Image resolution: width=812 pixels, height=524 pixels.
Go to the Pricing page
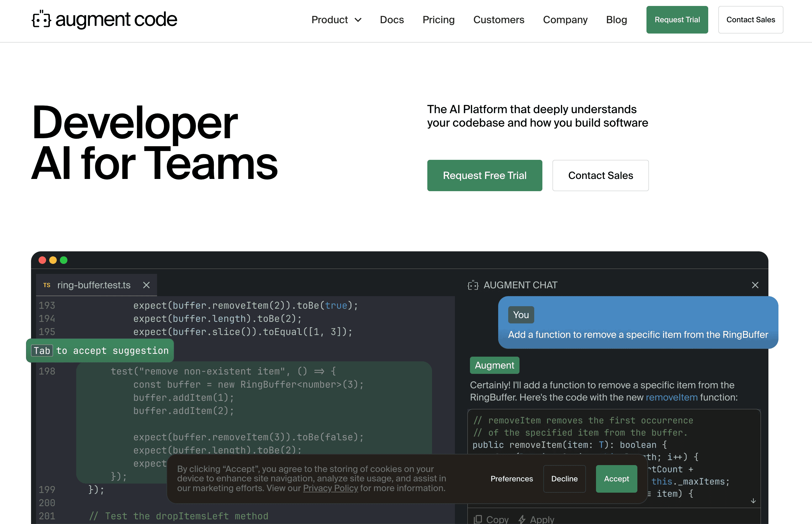pos(438,20)
